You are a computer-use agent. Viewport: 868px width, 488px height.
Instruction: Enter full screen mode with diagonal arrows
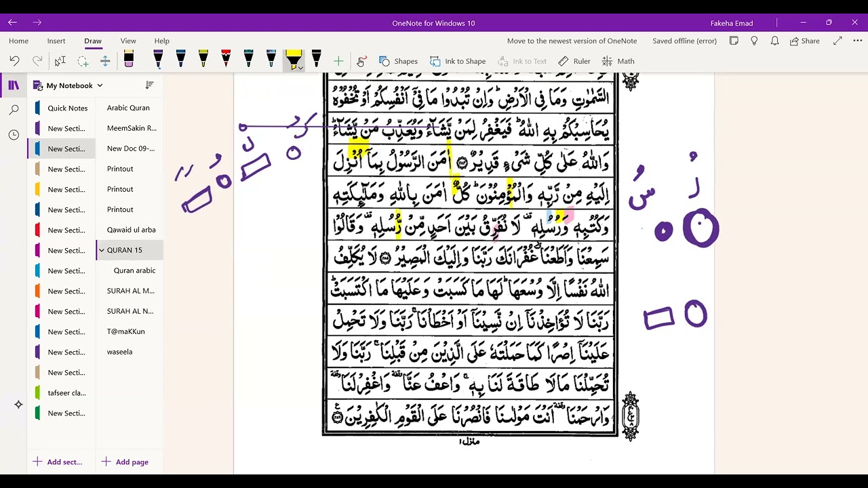pos(837,41)
